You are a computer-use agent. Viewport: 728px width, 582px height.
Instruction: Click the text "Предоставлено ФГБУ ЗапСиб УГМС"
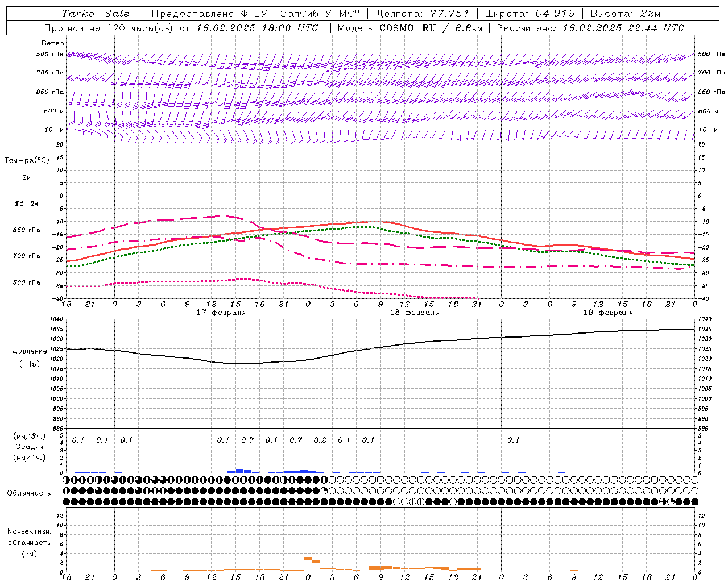(x=256, y=14)
